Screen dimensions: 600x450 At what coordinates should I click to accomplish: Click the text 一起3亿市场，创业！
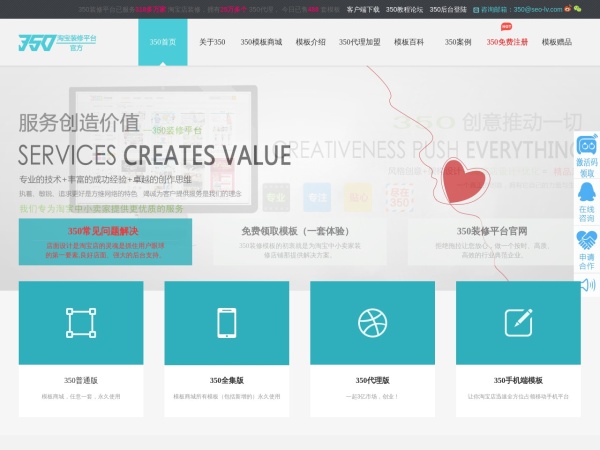pos(372,396)
